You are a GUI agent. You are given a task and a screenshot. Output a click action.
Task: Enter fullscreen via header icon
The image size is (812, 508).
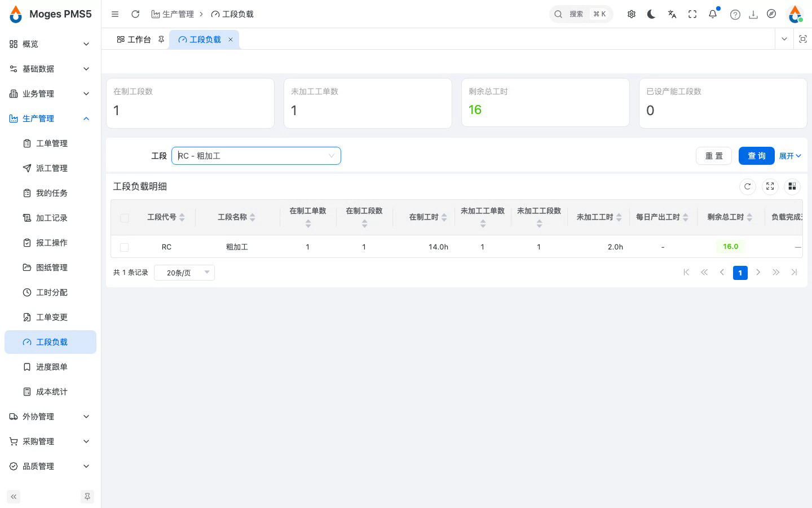coord(692,14)
